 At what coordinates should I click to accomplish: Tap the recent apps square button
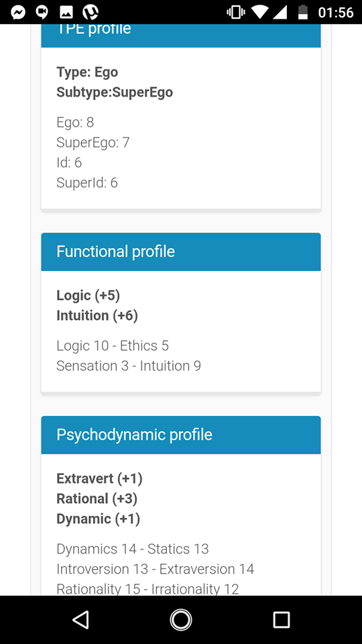point(282,619)
